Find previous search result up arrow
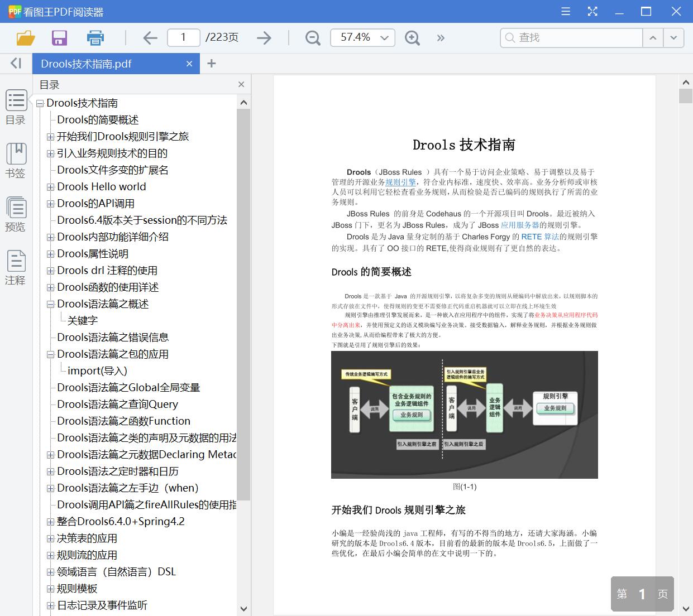 coord(652,38)
